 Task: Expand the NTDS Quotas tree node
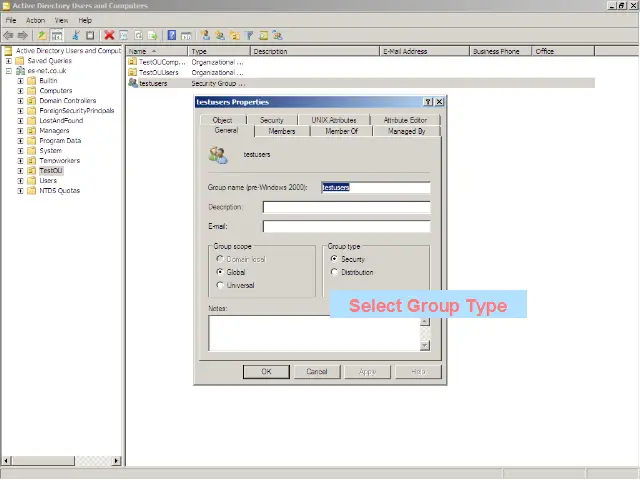[20, 191]
